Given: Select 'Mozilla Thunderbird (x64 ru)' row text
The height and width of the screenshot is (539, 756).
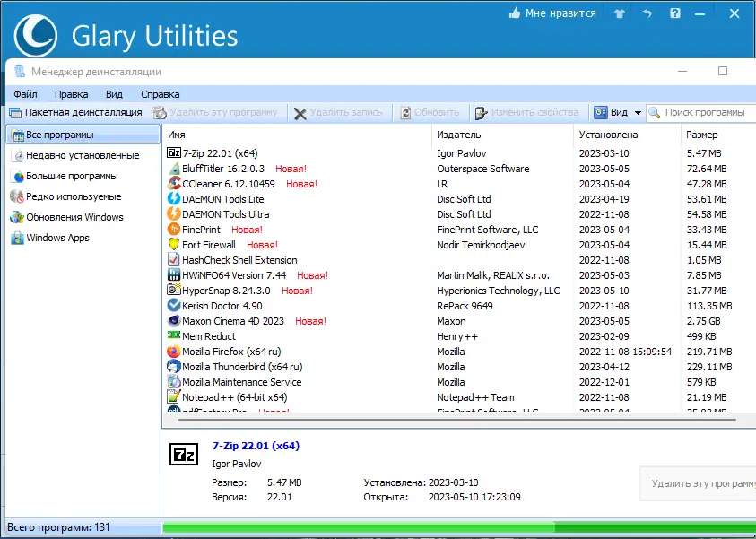Looking at the screenshot, I should 242,367.
